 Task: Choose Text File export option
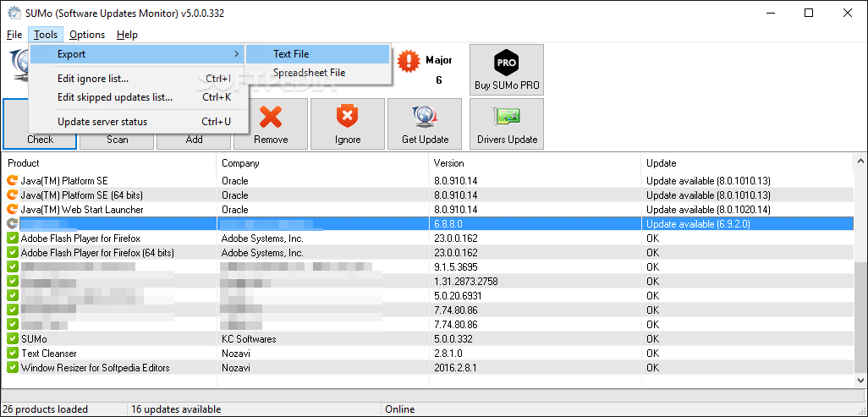pos(318,54)
